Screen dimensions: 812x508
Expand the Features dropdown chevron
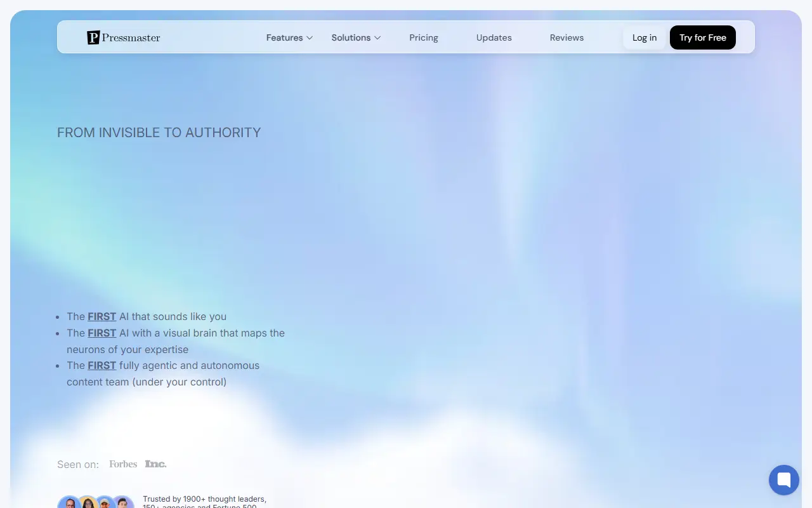310,37
